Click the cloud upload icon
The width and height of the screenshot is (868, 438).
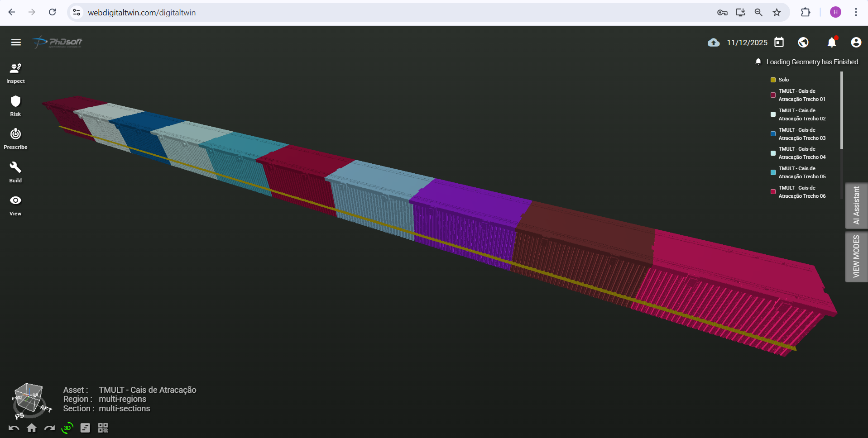(x=714, y=43)
